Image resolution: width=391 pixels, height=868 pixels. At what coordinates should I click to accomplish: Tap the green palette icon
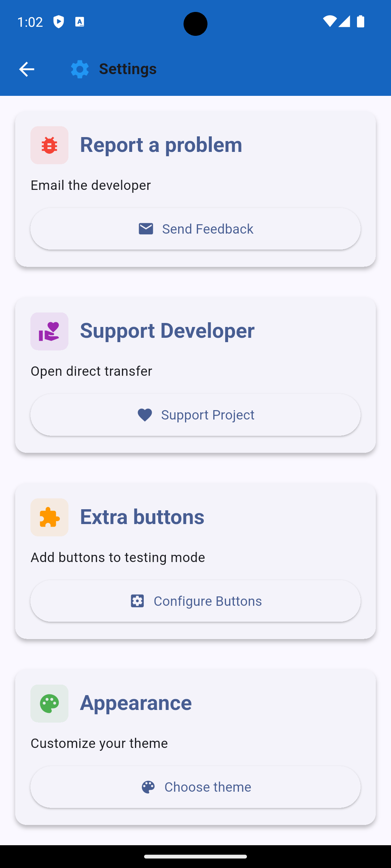click(x=49, y=703)
